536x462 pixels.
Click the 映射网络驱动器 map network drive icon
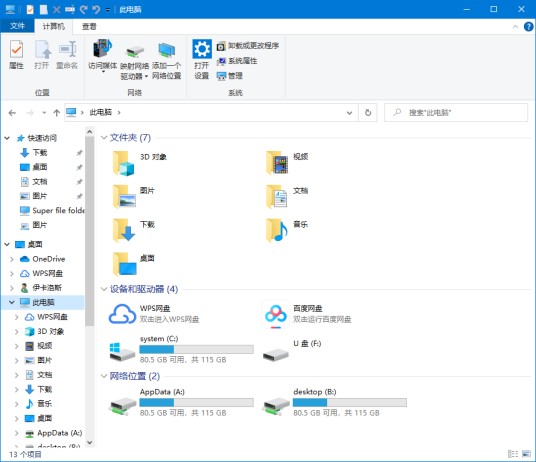pyautogui.click(x=134, y=61)
